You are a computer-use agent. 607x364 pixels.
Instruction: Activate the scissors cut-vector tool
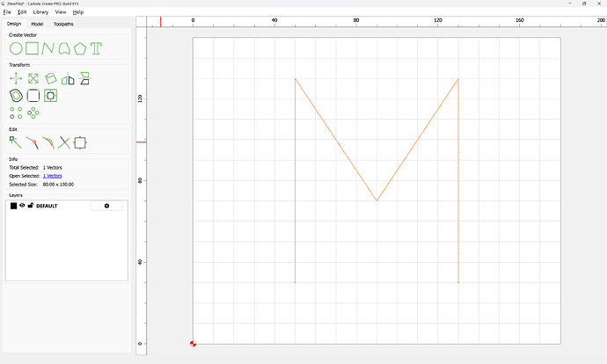[64, 142]
